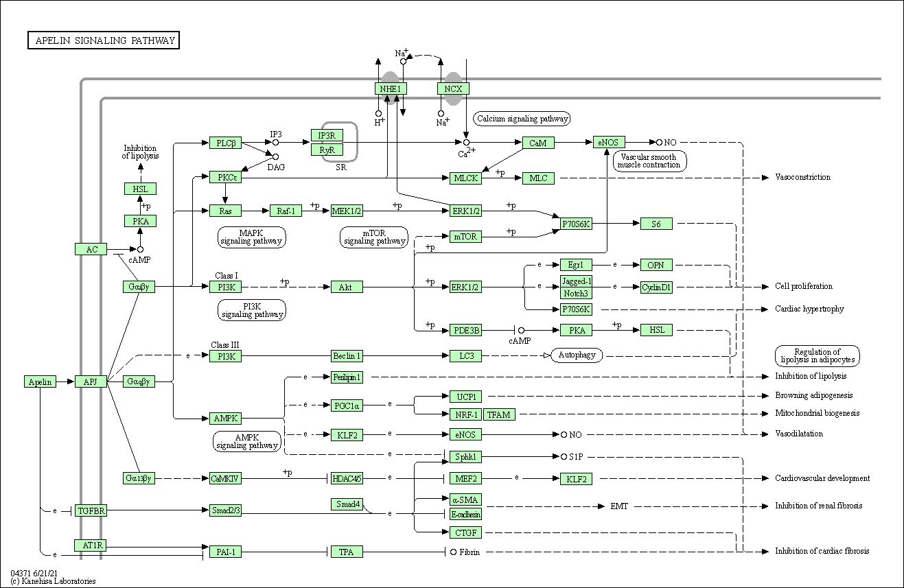Viewport: 904px width, 588px height.
Task: Select the CaMKIV gene node
Action: 225,478
